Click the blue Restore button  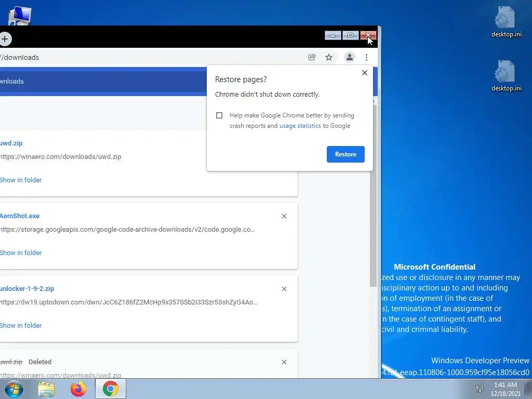click(345, 154)
